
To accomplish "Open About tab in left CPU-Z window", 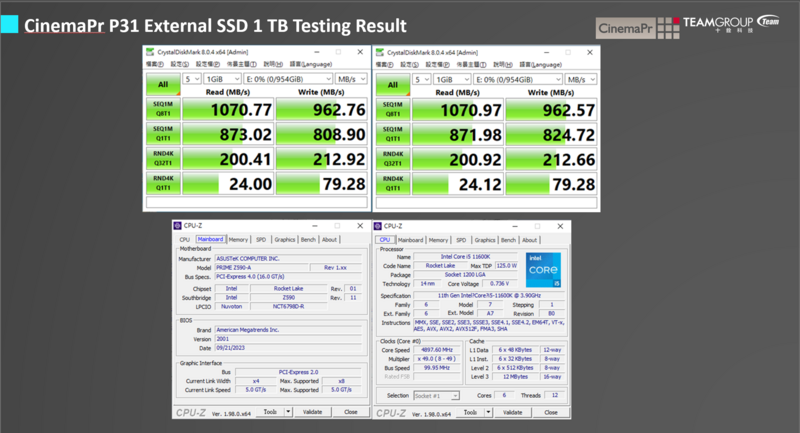I will pos(329,239).
